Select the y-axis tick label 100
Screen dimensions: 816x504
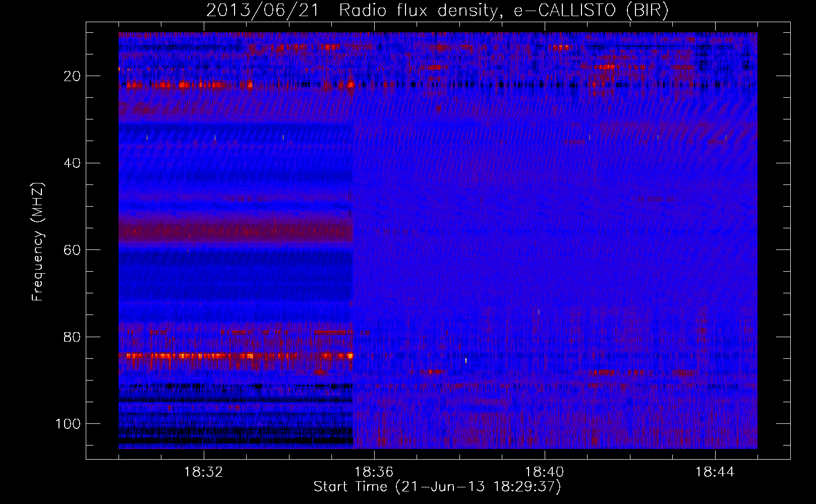point(68,424)
